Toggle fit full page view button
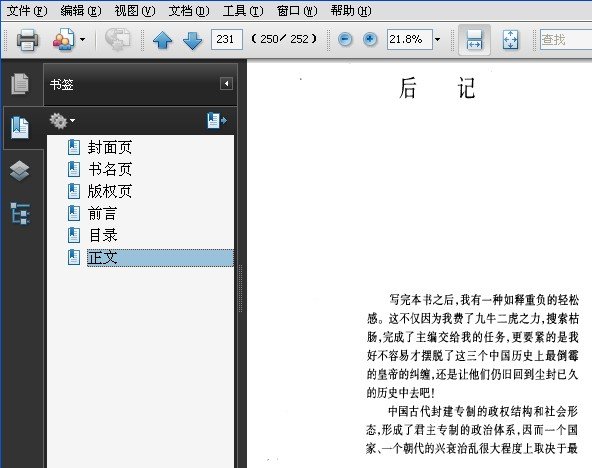Screen dimensions: 592x468 pyautogui.click(x=510, y=40)
